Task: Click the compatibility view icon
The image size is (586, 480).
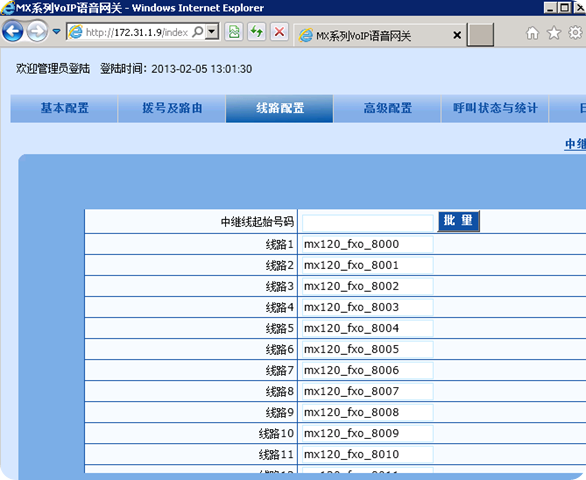Action: (234, 32)
